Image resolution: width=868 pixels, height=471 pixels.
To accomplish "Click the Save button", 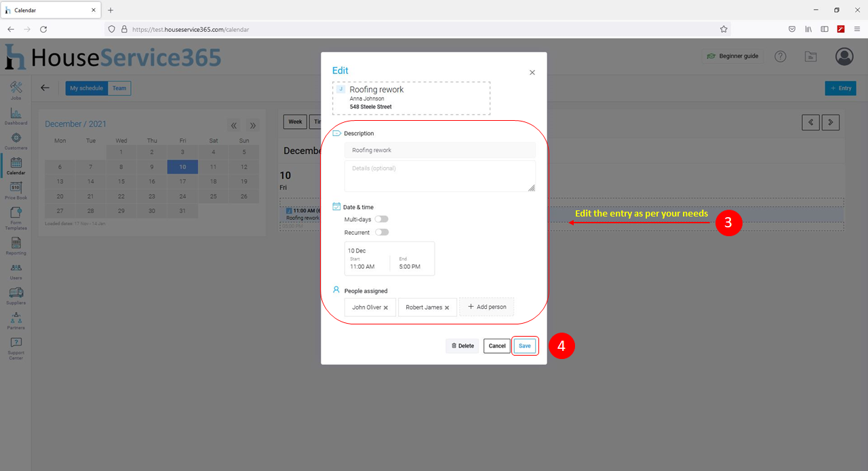I will pyautogui.click(x=525, y=346).
